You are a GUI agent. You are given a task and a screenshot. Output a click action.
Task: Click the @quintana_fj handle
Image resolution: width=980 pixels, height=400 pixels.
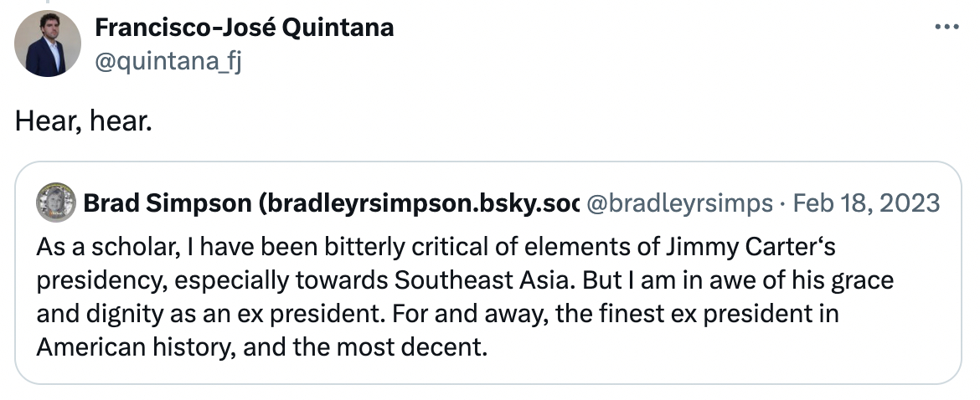168,60
